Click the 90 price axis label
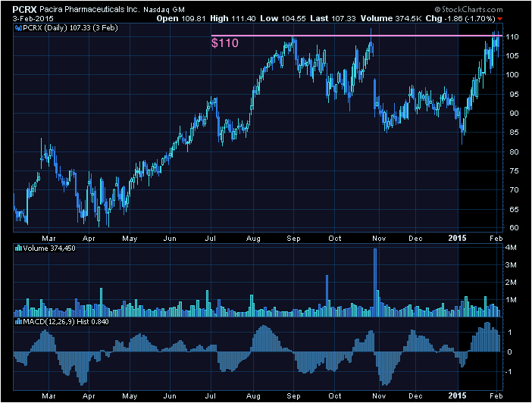Viewport: 532px width, 403px height. (x=512, y=114)
